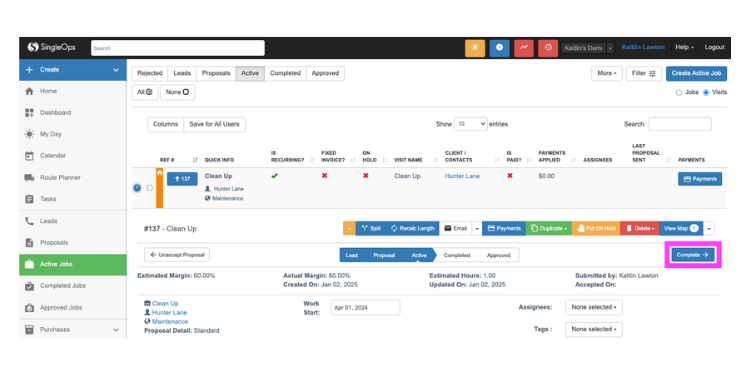Viewport: 750px width, 375px height.
Task: Click Logout
Action: pyautogui.click(x=714, y=47)
